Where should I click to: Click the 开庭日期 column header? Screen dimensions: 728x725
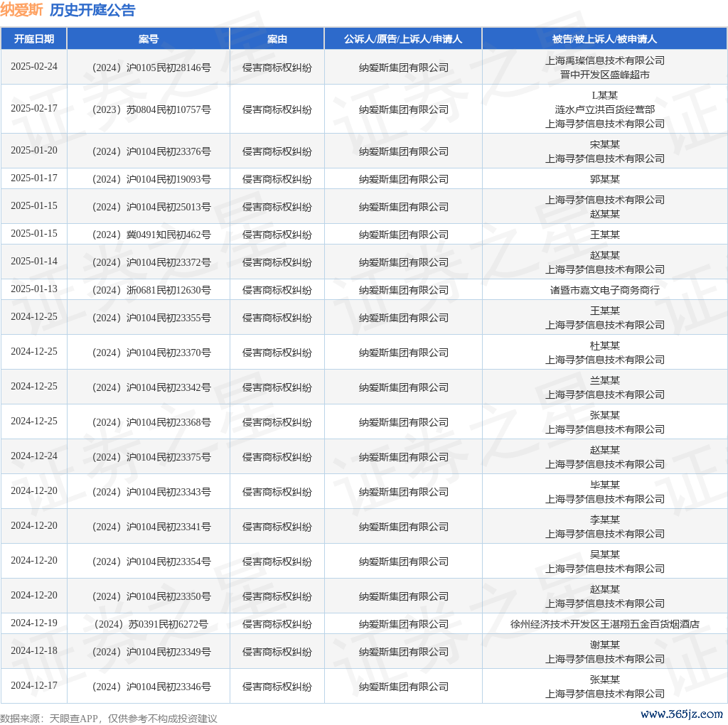click(x=34, y=39)
